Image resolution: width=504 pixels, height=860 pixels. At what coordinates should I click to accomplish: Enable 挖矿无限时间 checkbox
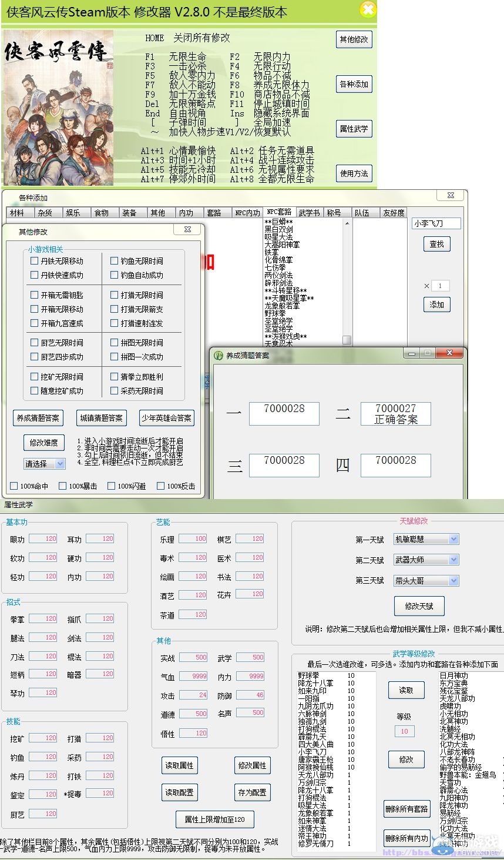click(57, 377)
